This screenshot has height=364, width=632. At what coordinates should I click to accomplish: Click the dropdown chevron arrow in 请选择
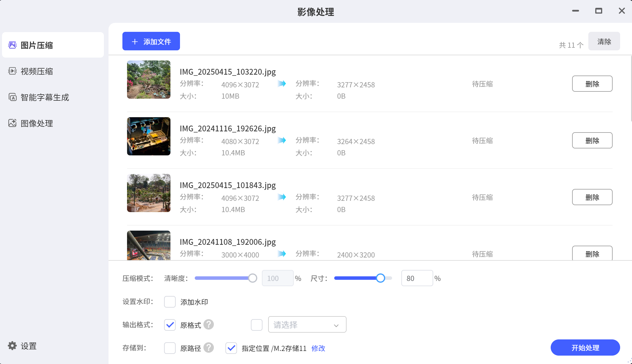pos(336,325)
